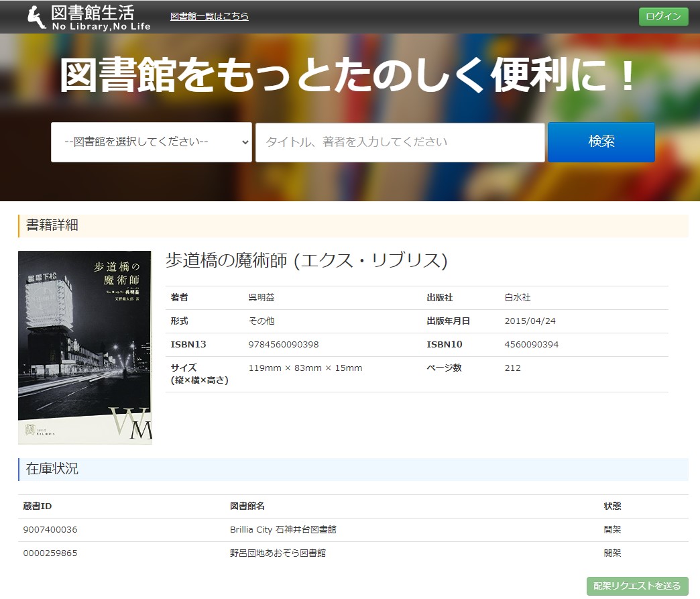Click the 歩道橋の魔術師 book cover thumbnail
This screenshot has width=700, height=599.
(x=85, y=347)
